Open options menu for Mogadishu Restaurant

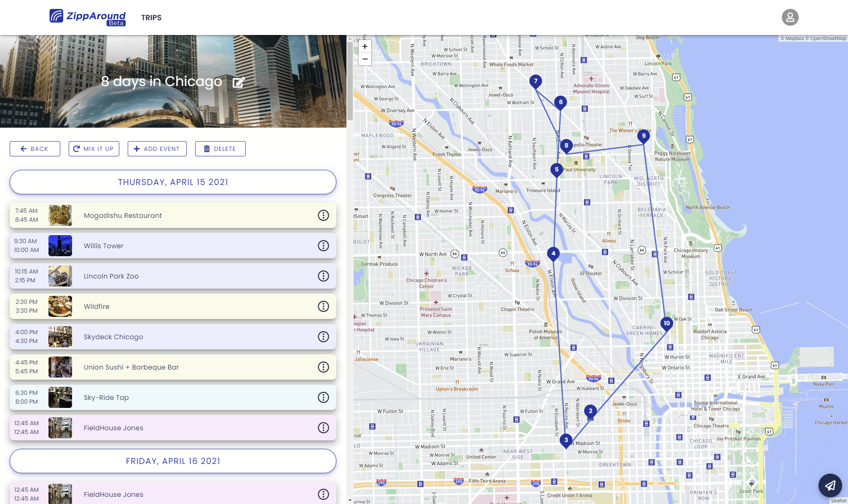click(323, 215)
